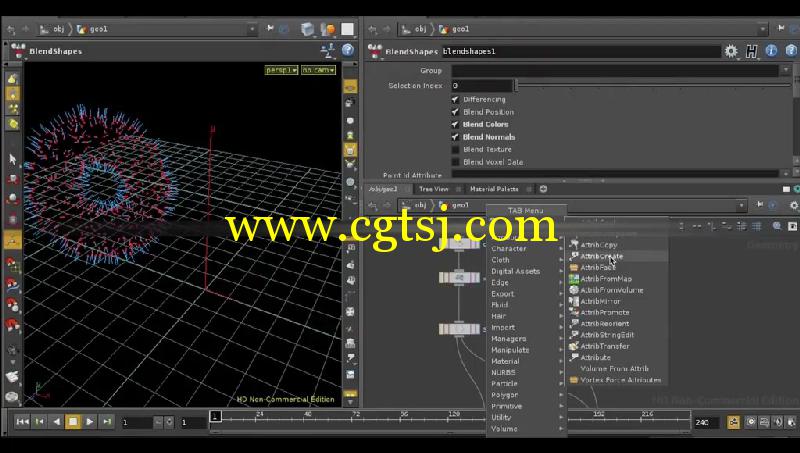
Task: Click the parameter pane gear icon
Action: click(731, 51)
